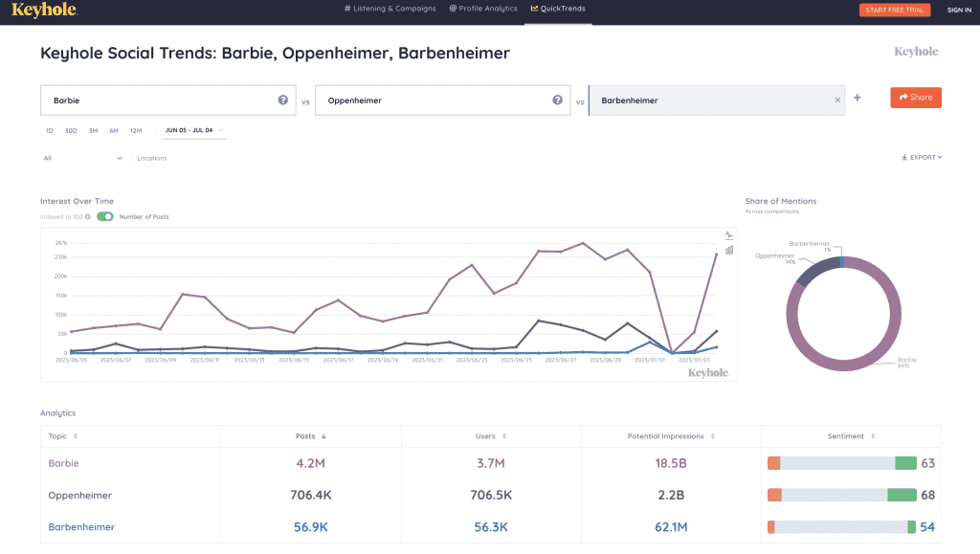The width and height of the screenshot is (980, 554).
Task: Select the 12M time range
Action: (x=136, y=130)
